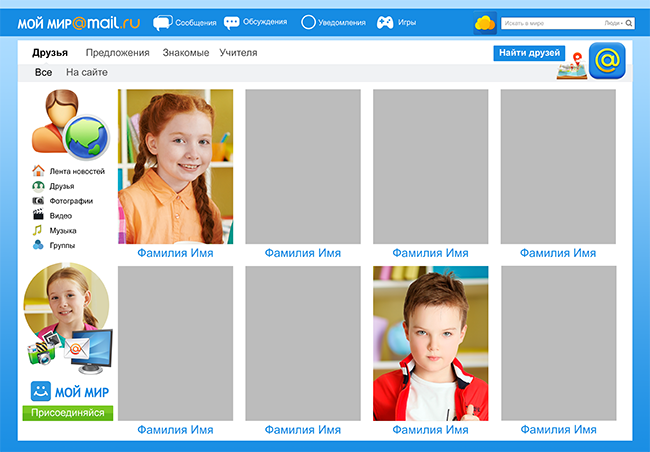Image resolution: width=650 pixels, height=452 pixels.
Task: Click the Найти друзей button
Action: (x=529, y=53)
